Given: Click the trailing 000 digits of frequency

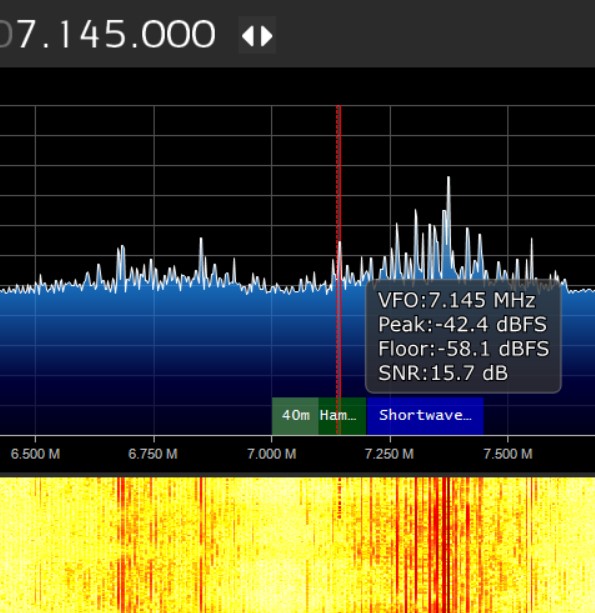Looking at the screenshot, I should (x=178, y=35).
